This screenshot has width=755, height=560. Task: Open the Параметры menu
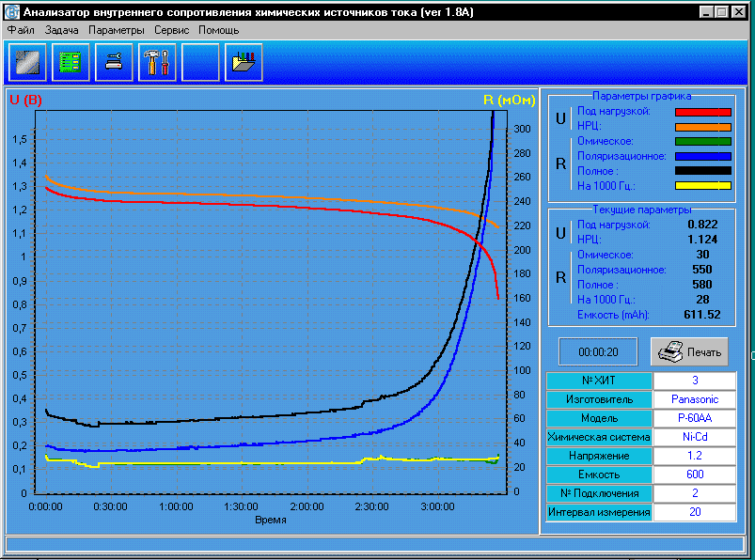[116, 30]
